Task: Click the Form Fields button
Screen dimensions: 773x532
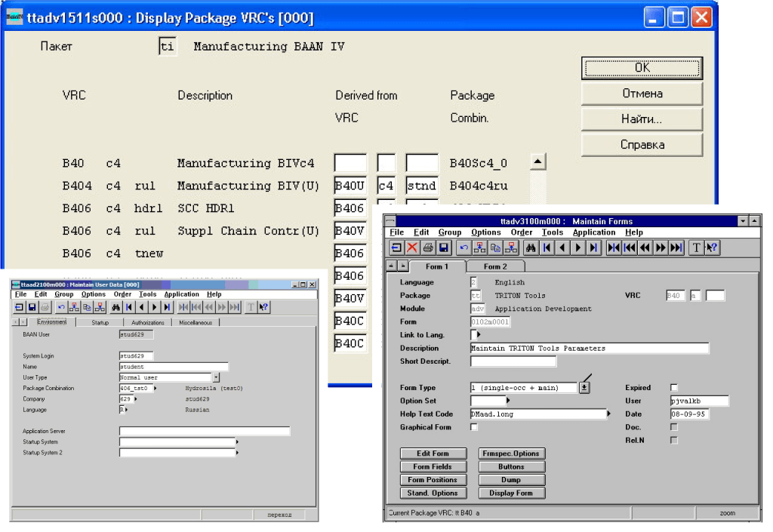Action: (433, 466)
